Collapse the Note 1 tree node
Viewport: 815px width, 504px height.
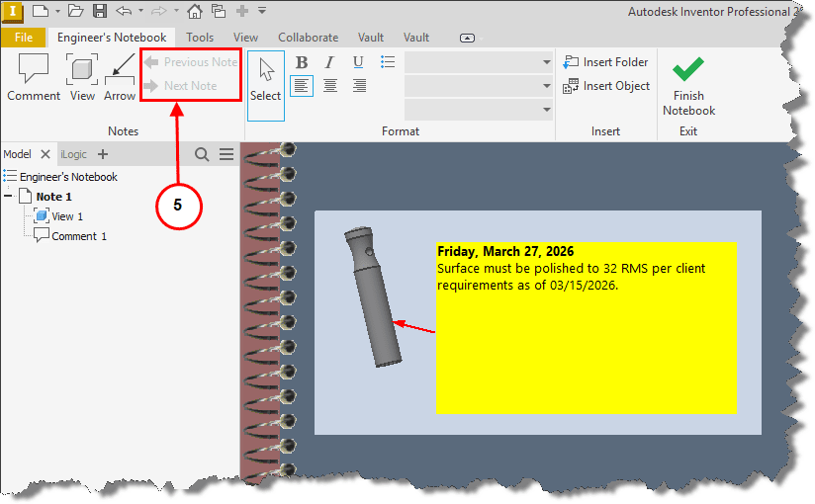pyautogui.click(x=8, y=197)
